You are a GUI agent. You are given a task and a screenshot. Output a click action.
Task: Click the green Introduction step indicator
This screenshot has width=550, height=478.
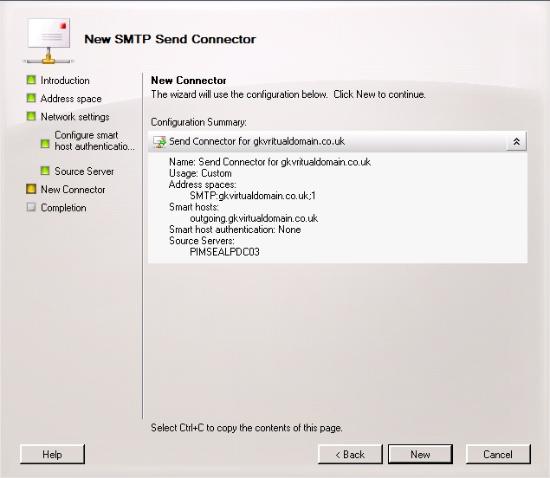pos(31,80)
